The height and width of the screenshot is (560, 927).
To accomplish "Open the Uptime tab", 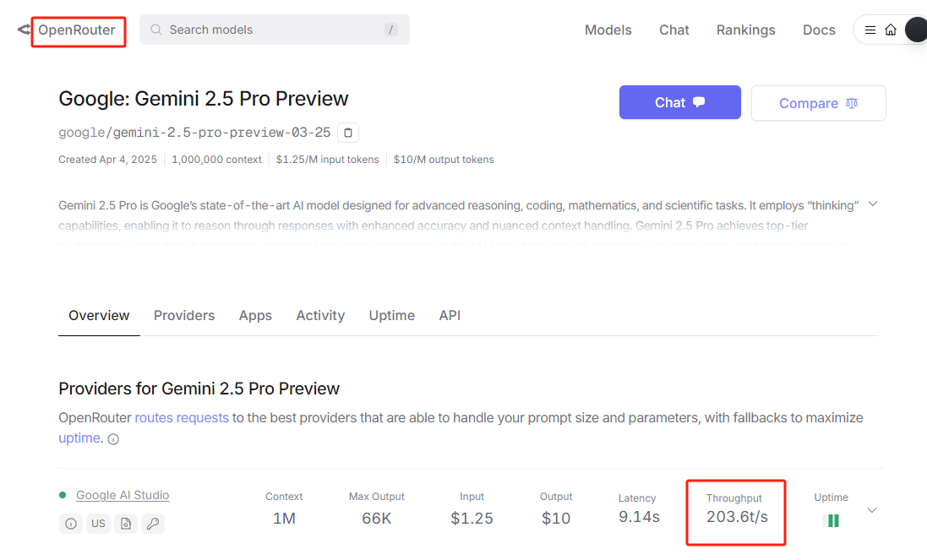I will coord(392,315).
